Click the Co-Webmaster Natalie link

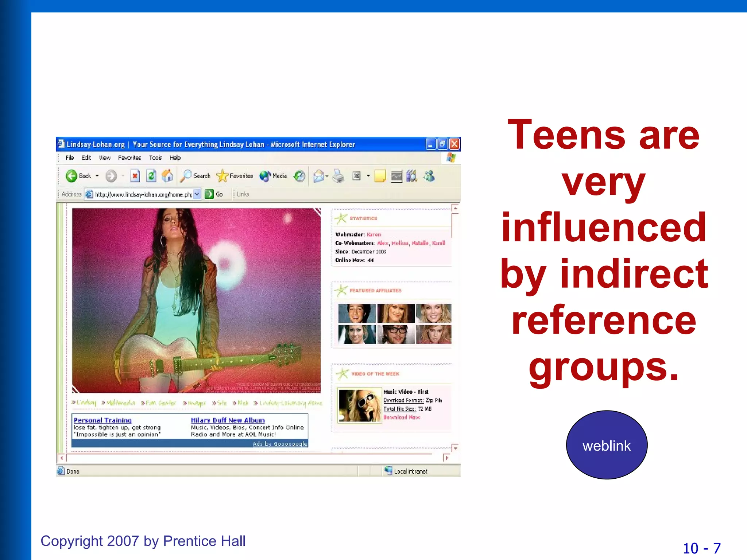click(420, 243)
